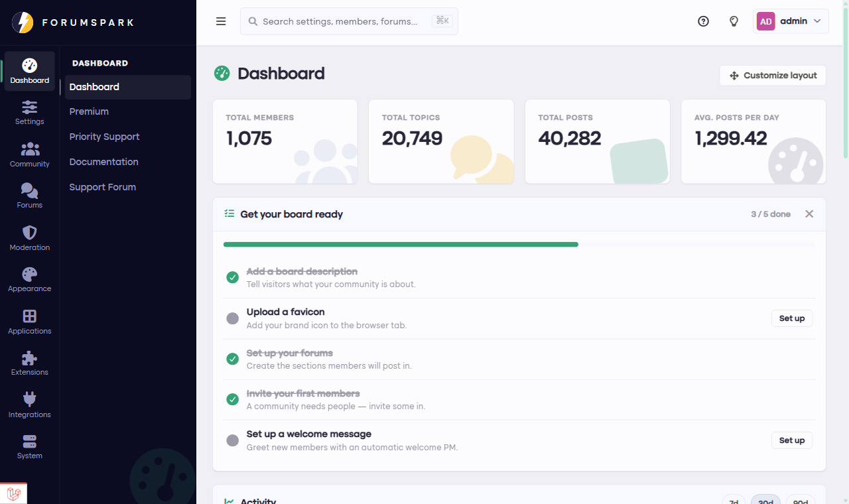This screenshot has height=504, width=849.
Task: Open the Documentation submenu item
Action: click(128, 162)
